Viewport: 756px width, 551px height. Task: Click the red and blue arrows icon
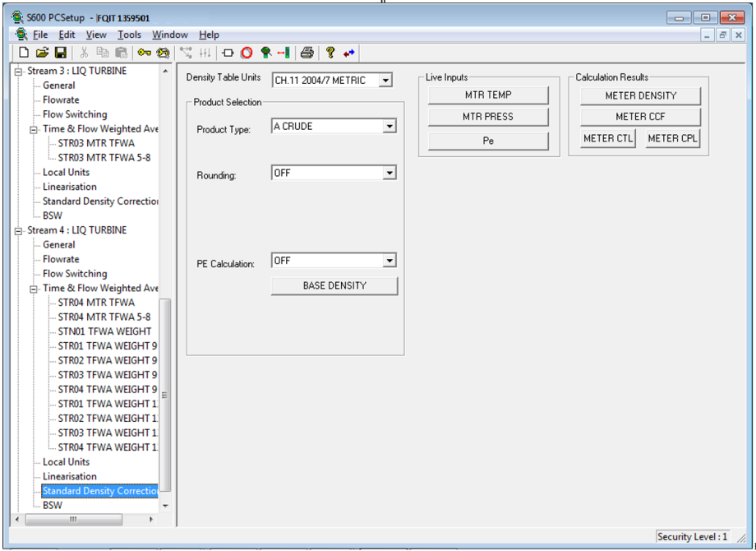point(349,53)
